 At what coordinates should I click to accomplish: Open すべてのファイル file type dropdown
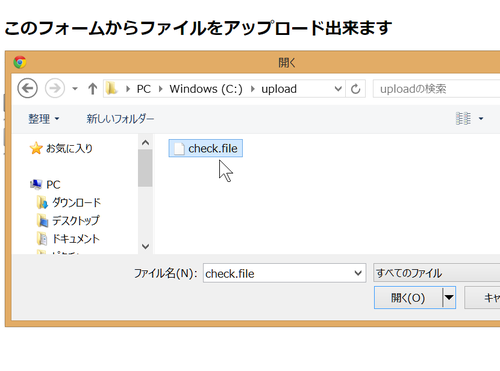[437, 273]
